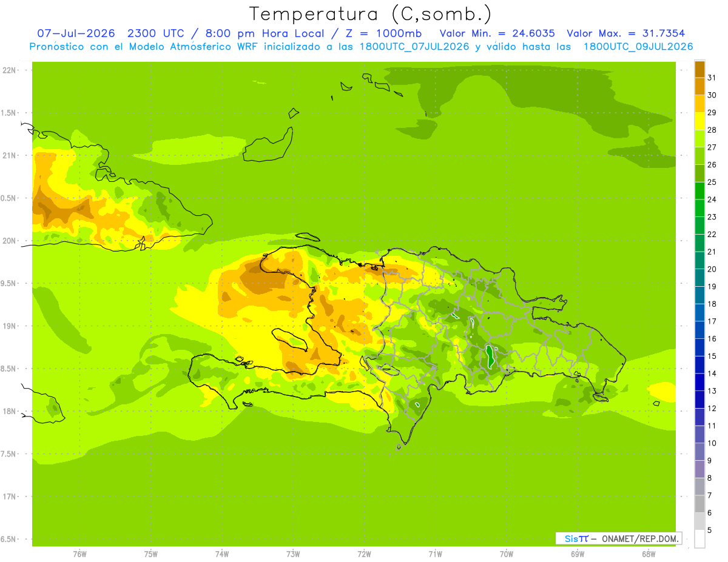Click the "75W" longitude axis label

pyautogui.click(x=151, y=554)
